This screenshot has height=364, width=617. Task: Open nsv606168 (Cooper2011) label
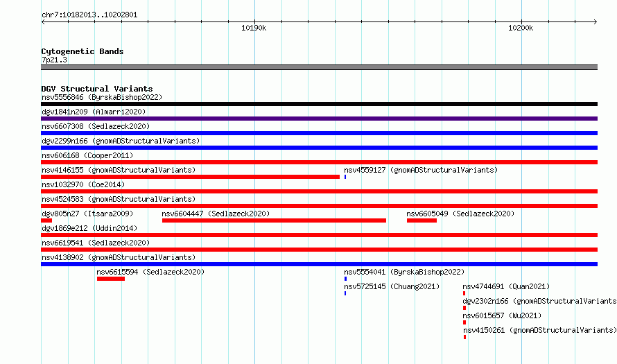tap(87, 155)
